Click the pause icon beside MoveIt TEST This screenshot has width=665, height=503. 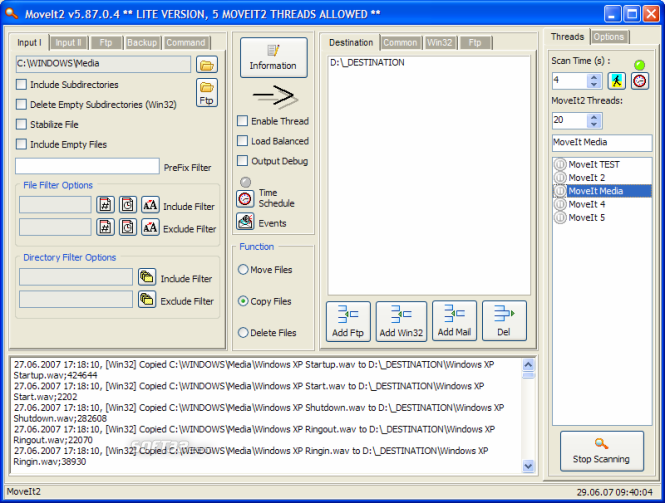560,164
